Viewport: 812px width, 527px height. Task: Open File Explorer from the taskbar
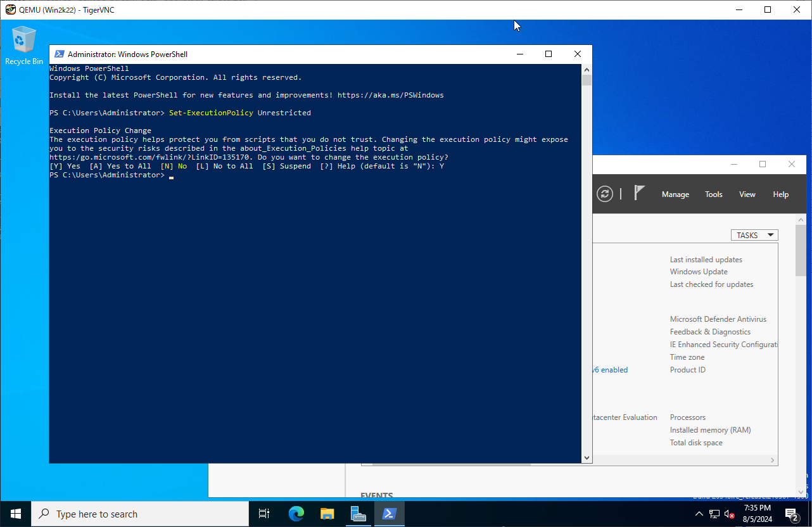(327, 514)
